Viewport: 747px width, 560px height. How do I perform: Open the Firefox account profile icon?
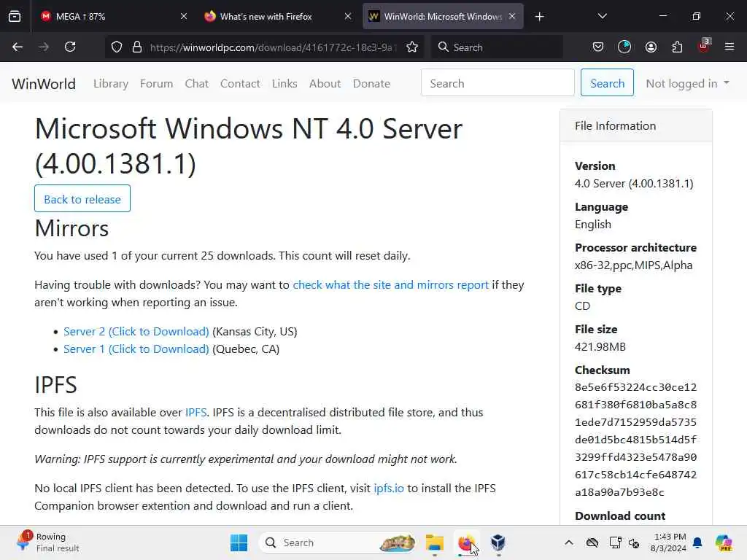point(651,47)
